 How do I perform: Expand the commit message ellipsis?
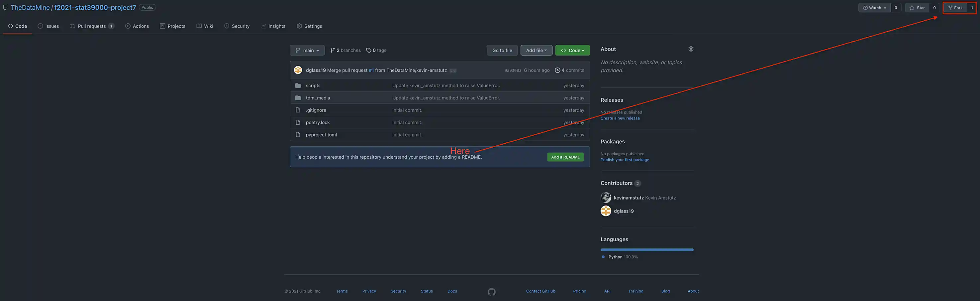click(453, 71)
